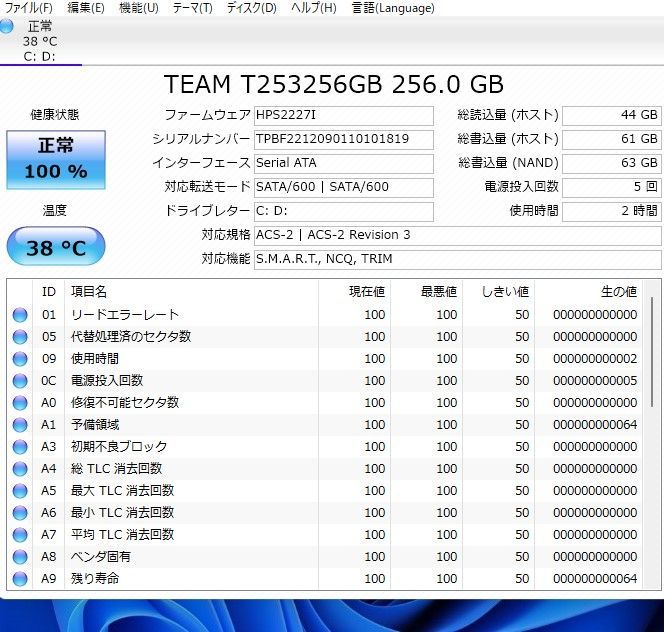
Task: Open the 機能(U) menu
Action: [x=138, y=8]
